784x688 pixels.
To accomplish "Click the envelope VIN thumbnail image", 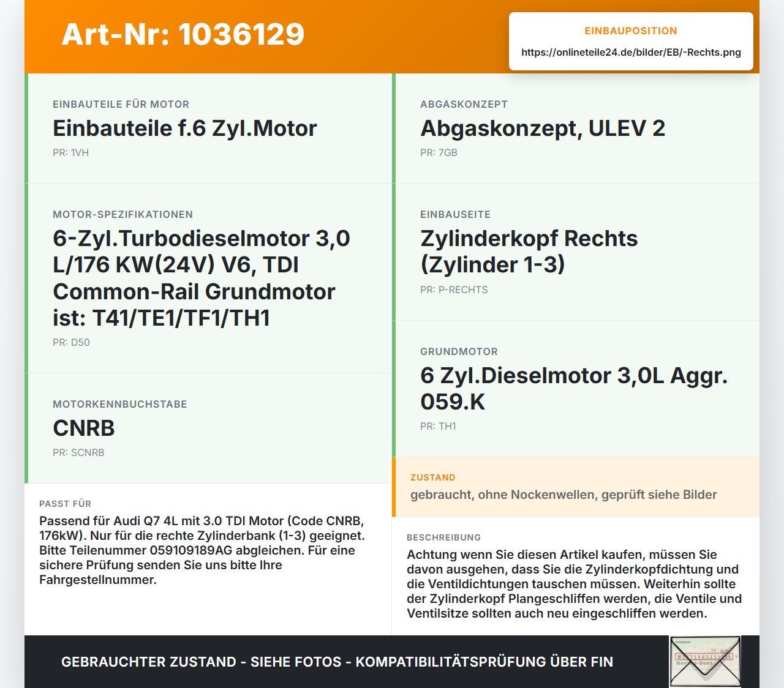I will coord(705,662).
